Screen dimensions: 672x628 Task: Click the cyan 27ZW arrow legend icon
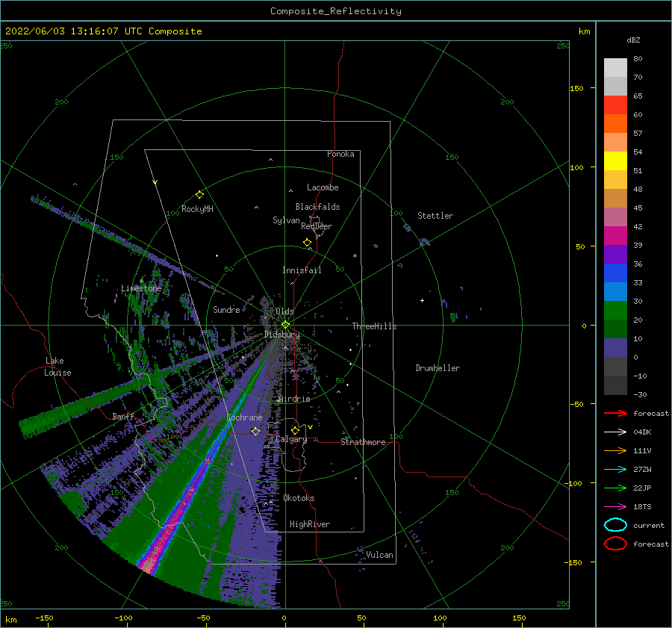tap(615, 470)
